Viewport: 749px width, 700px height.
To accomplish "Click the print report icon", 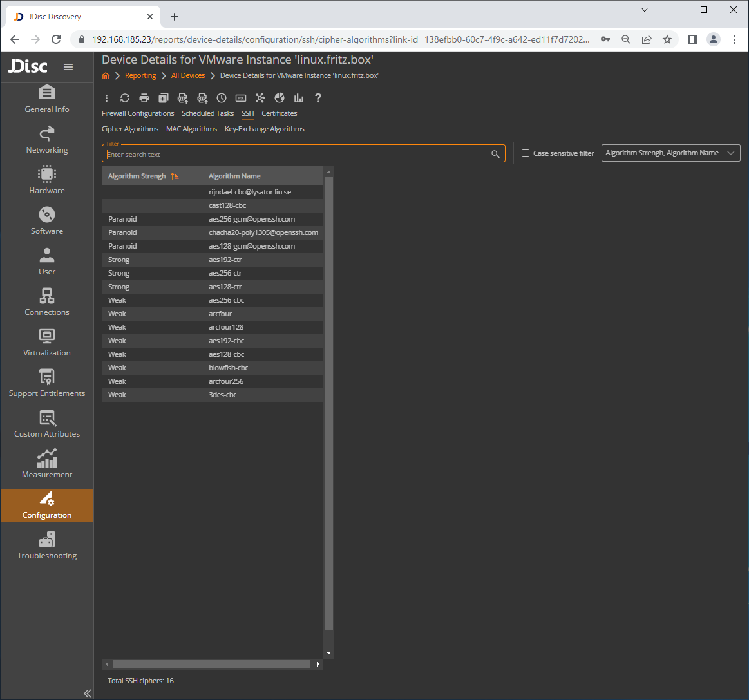I will (144, 98).
